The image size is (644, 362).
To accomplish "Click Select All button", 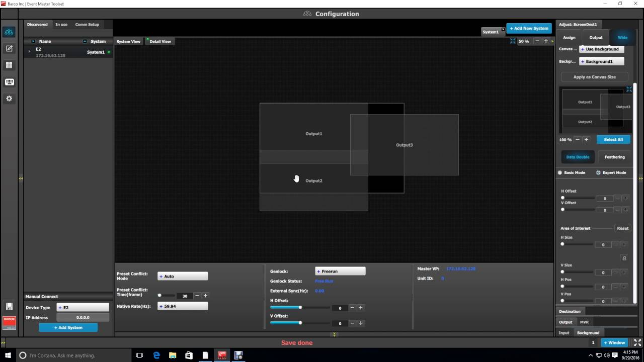I will [x=613, y=139].
